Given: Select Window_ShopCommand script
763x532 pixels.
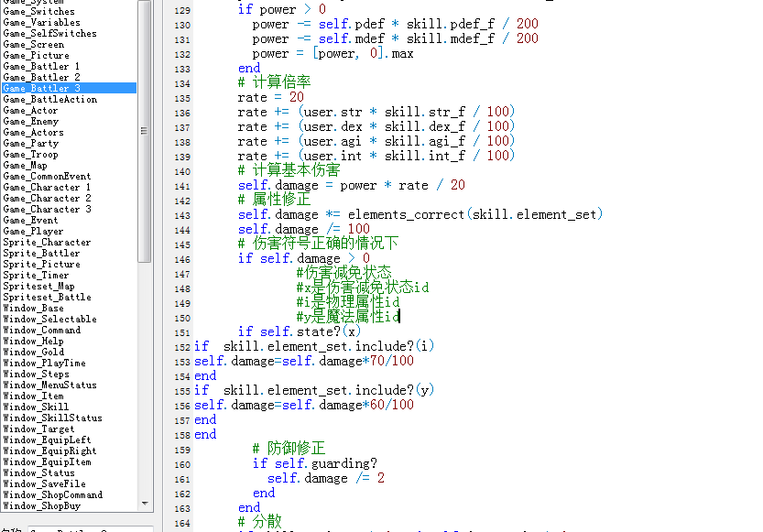Looking at the screenshot, I should tap(52, 495).
